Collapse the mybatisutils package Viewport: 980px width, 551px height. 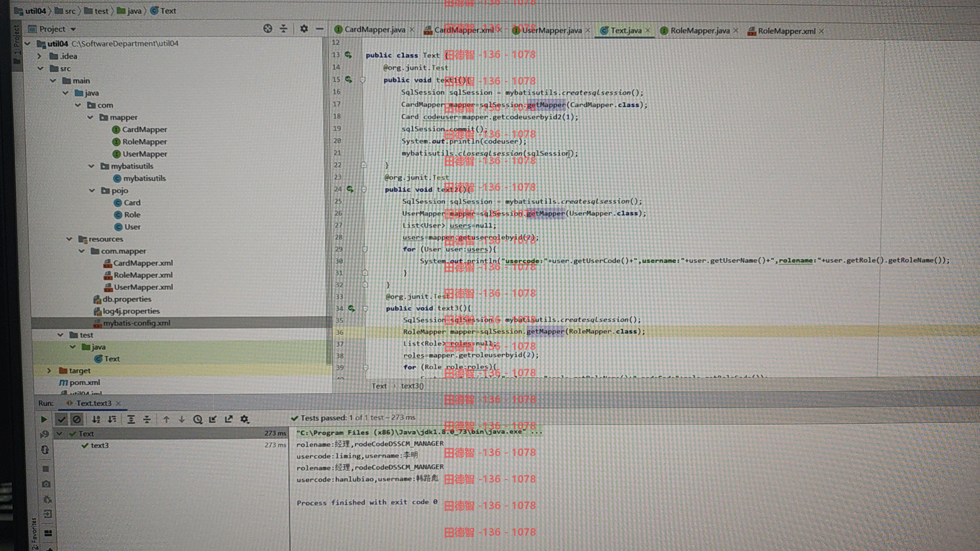(x=91, y=166)
